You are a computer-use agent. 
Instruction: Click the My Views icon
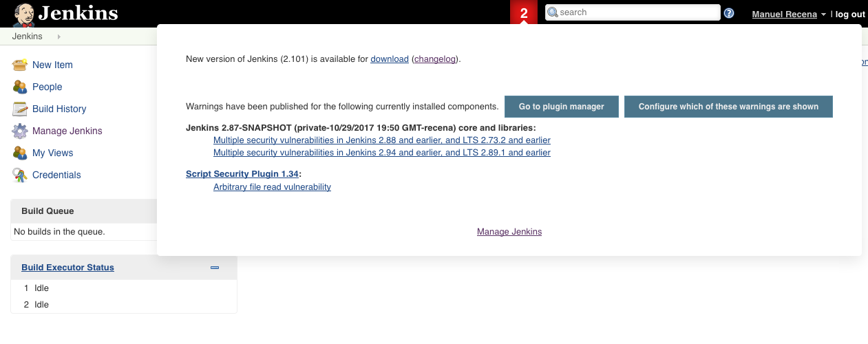point(20,153)
